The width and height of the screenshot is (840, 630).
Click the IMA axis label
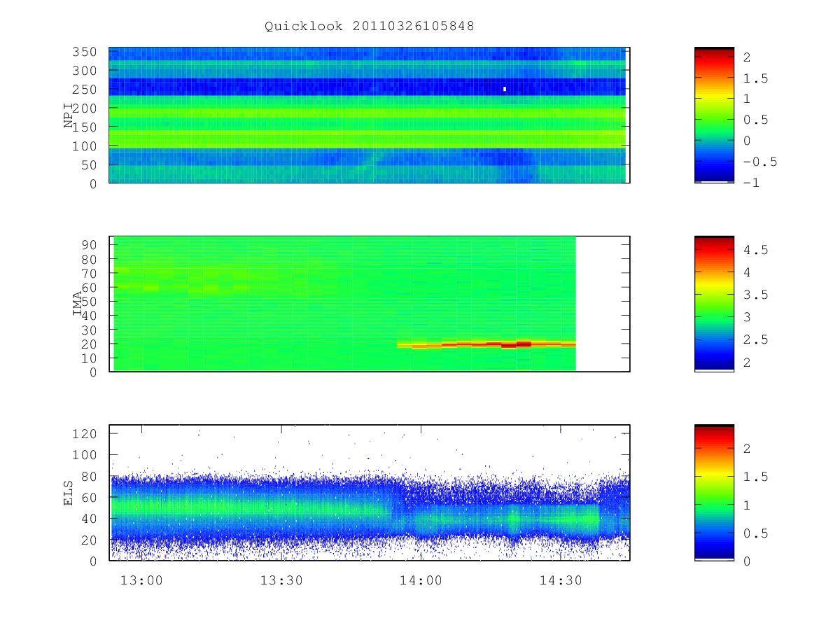[x=78, y=304]
